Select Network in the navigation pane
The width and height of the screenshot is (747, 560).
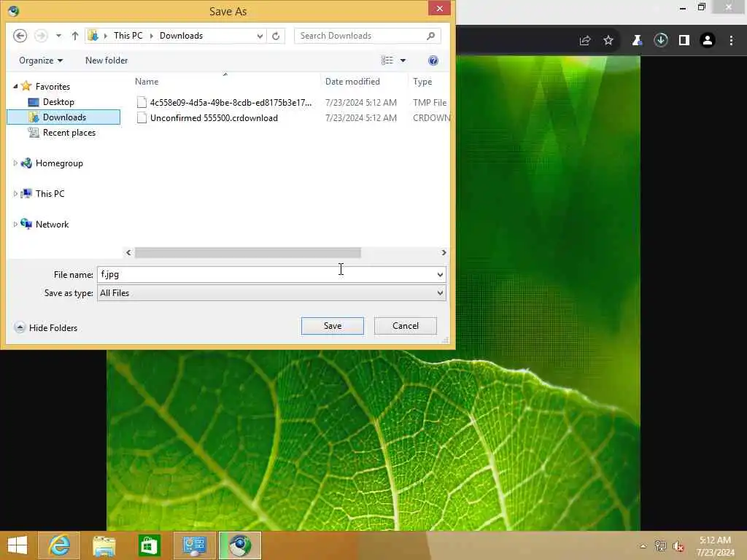52,225
